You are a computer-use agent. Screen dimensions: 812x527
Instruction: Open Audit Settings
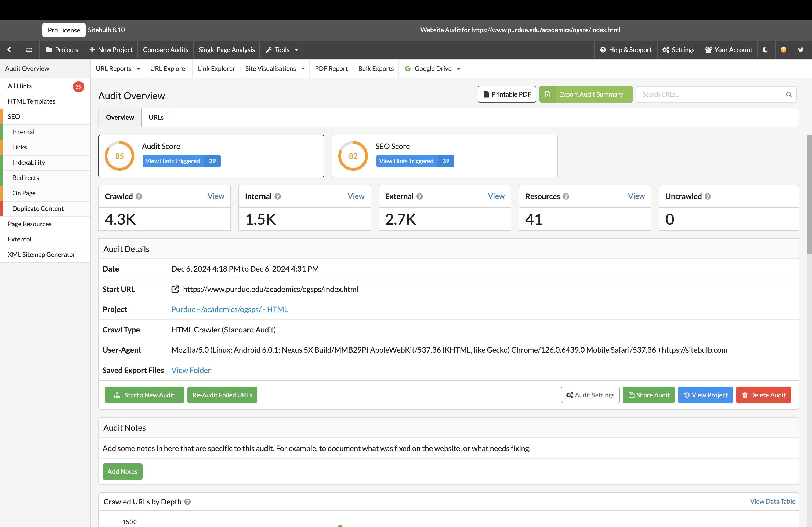pos(590,395)
